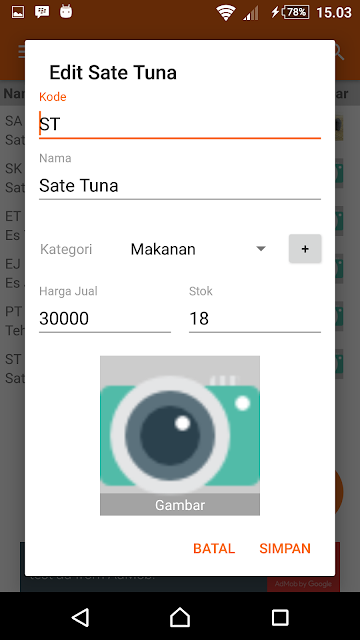Tap the Android back navigation icon

click(80, 618)
